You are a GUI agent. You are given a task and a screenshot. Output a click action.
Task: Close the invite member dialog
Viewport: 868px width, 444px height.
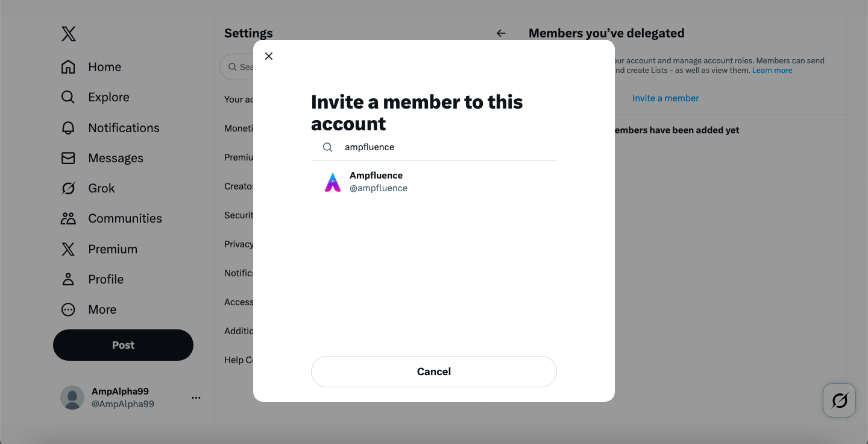(x=269, y=56)
